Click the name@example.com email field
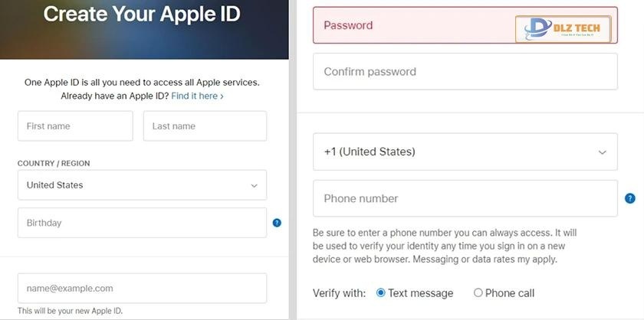Screen dimensions: 644x320 click(x=142, y=289)
